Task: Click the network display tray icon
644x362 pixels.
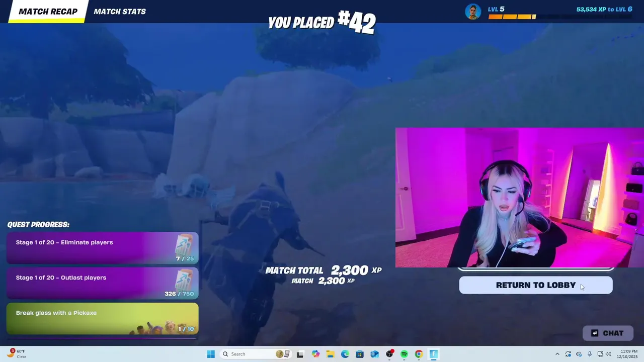Action: coord(600,354)
